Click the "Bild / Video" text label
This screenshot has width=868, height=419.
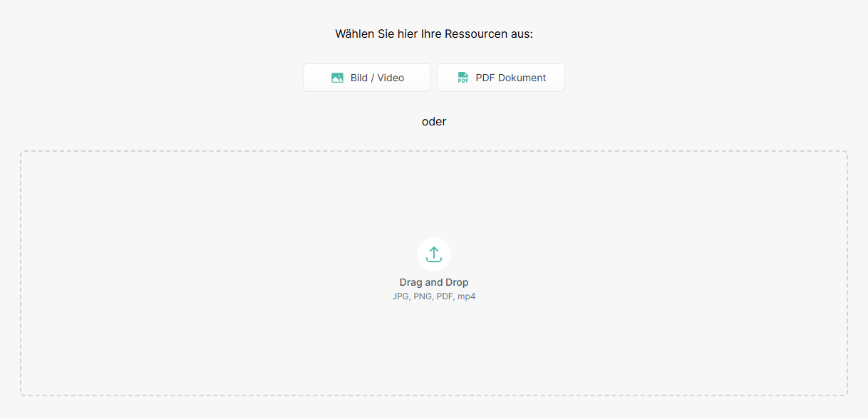[377, 78]
